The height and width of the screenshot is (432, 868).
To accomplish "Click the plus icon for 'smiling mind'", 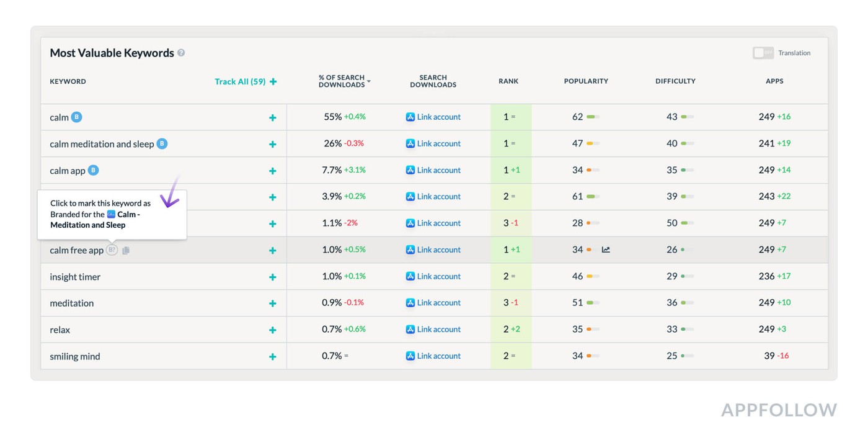I will point(272,357).
